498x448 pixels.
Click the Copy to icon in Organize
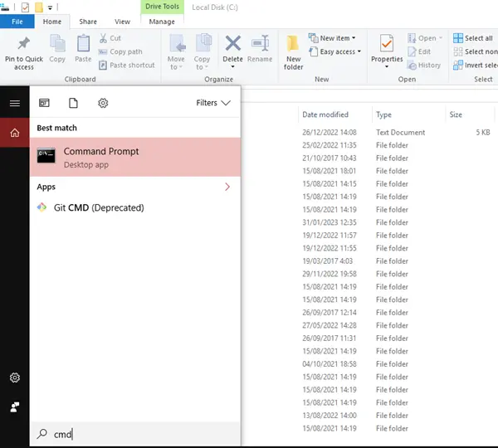(203, 43)
